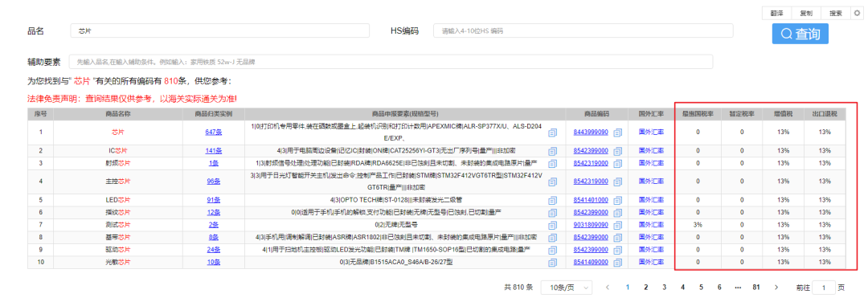Copy the declaration specs of the IC芯片 row
The image size is (868, 302).
(552, 151)
